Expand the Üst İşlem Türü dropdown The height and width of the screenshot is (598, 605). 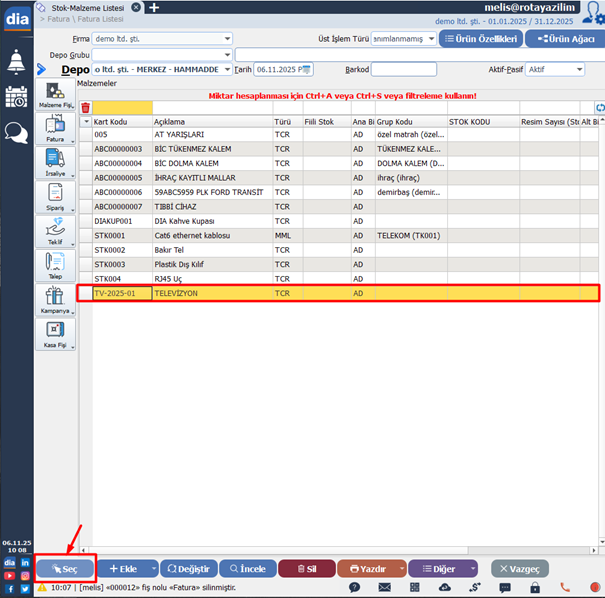pyautogui.click(x=429, y=39)
